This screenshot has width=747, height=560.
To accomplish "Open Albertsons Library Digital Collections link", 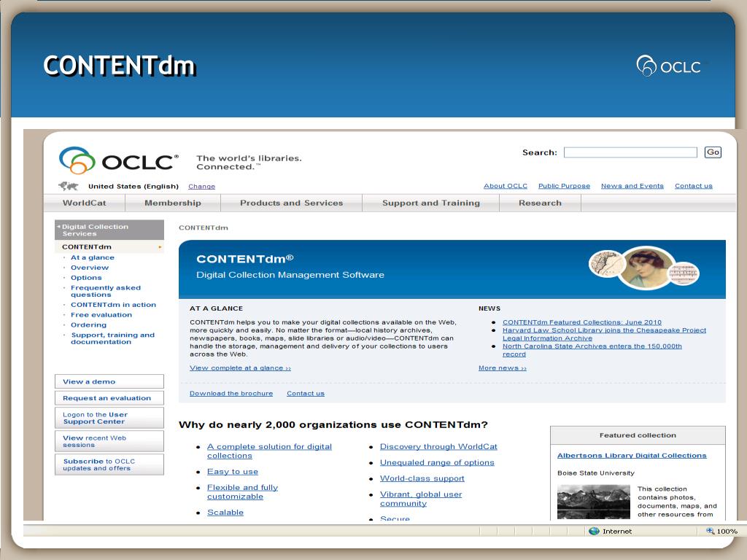I will [632, 456].
